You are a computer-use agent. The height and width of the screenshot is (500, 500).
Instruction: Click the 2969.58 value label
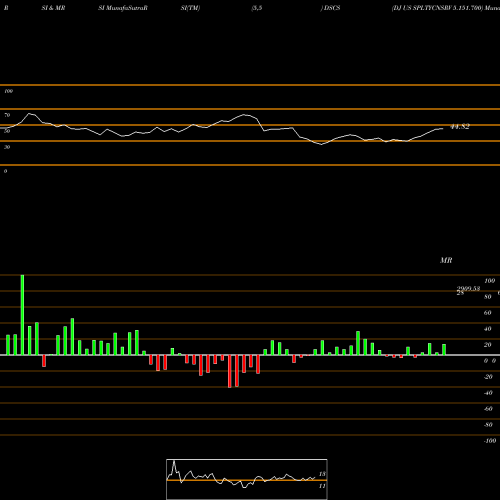(x=468, y=289)
